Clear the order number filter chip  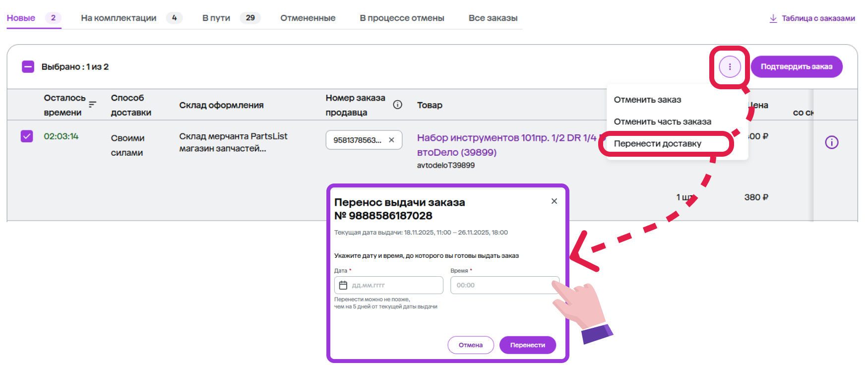(x=391, y=140)
